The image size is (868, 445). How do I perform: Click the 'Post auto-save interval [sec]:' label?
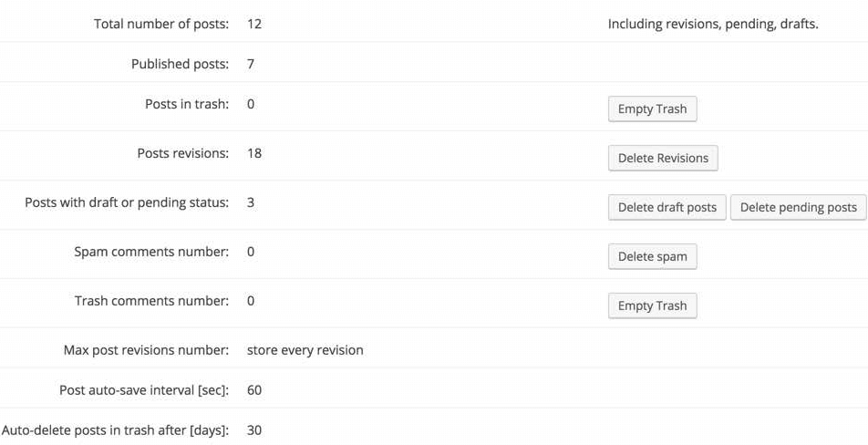click(144, 390)
